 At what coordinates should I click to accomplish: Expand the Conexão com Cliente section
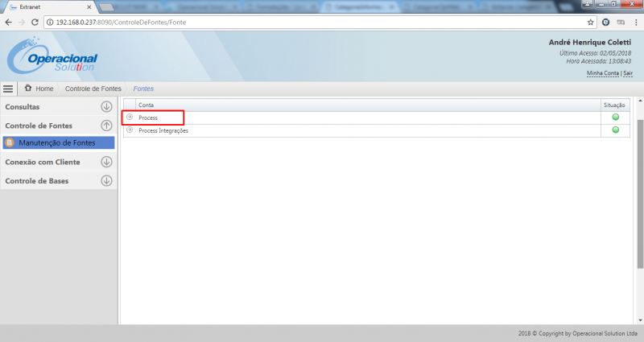(x=106, y=162)
